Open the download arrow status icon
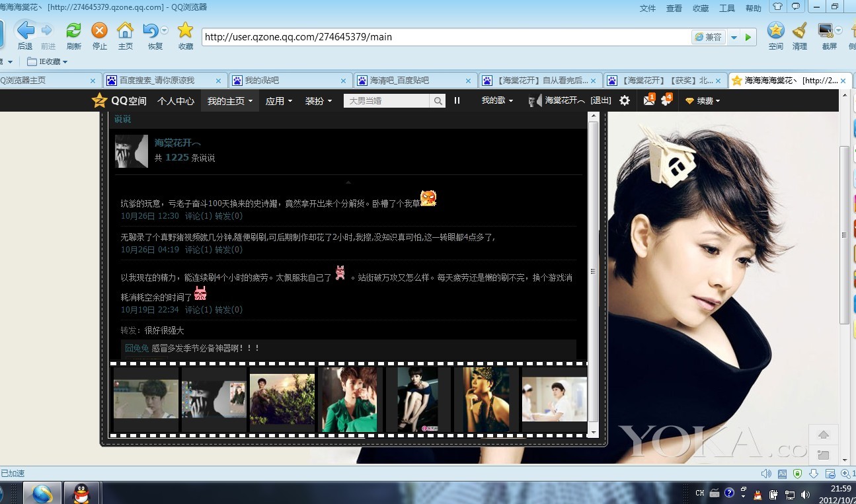The height and width of the screenshot is (504, 856). (x=814, y=474)
